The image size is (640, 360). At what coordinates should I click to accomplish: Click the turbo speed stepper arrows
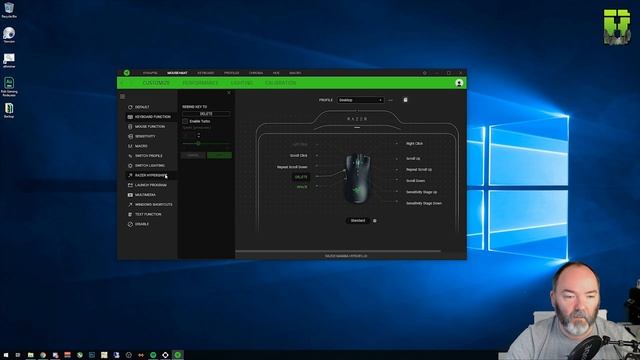coord(199,135)
